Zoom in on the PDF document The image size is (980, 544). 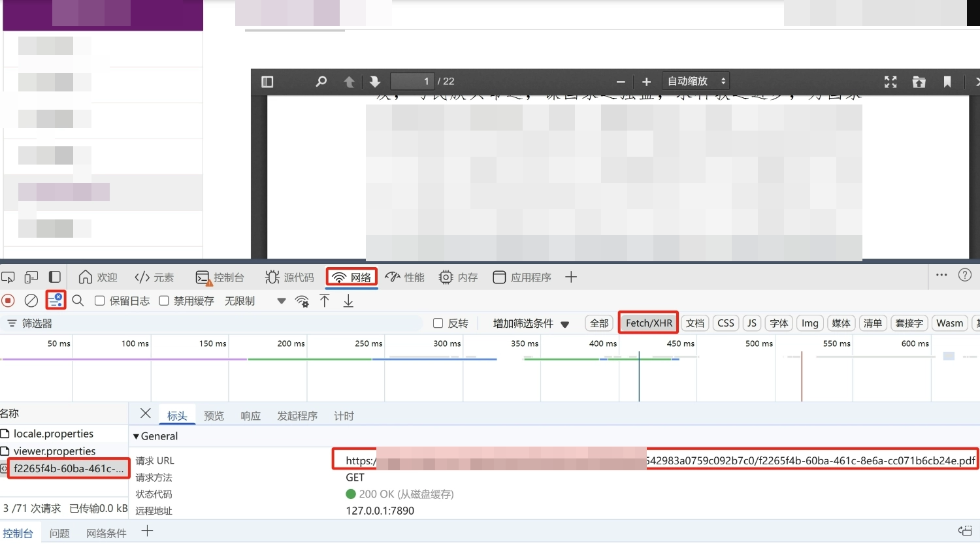pos(645,81)
